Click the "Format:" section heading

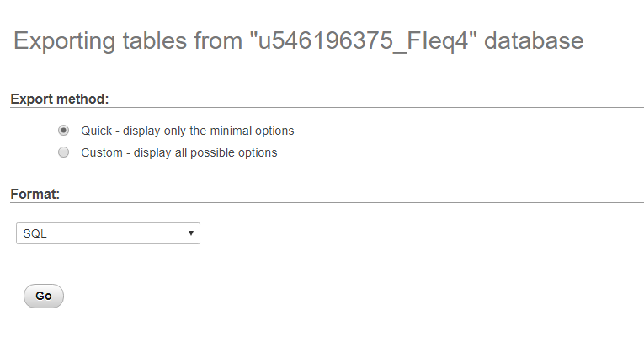pyautogui.click(x=35, y=194)
